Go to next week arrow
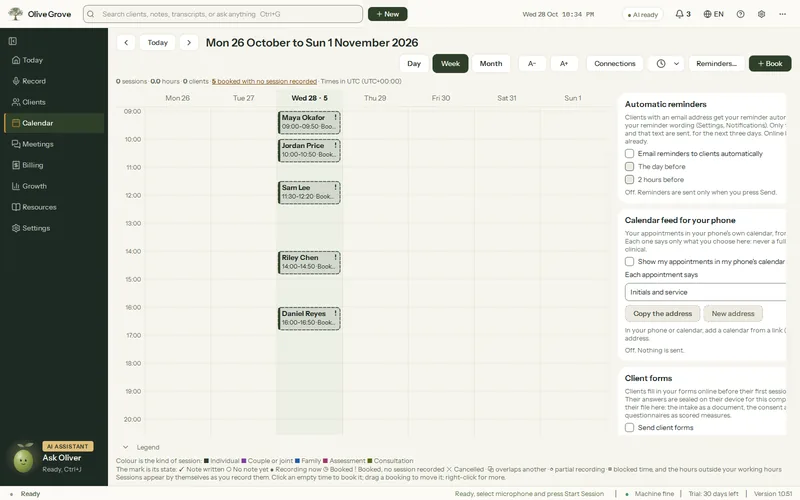 point(189,43)
